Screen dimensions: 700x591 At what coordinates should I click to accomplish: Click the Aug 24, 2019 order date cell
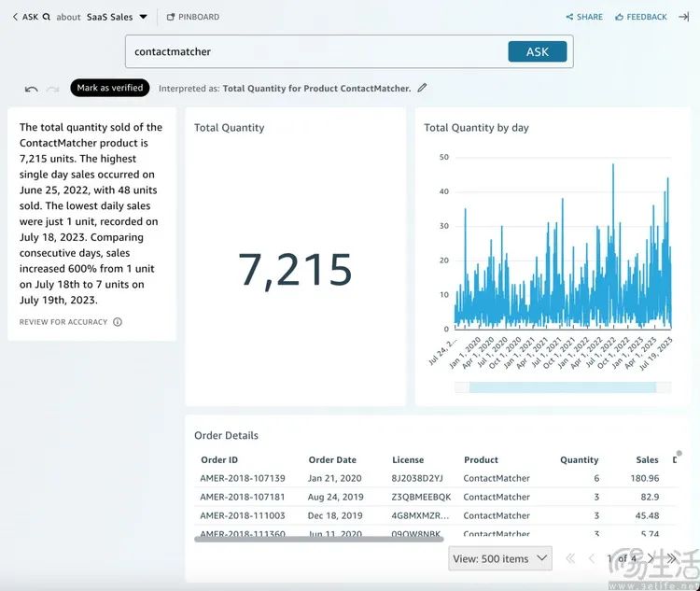pyautogui.click(x=335, y=498)
